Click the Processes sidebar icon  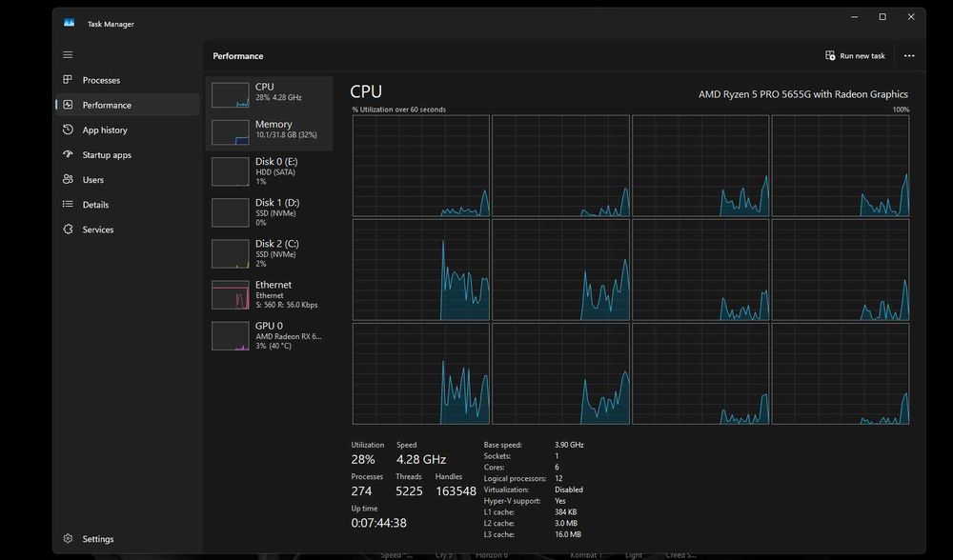68,80
